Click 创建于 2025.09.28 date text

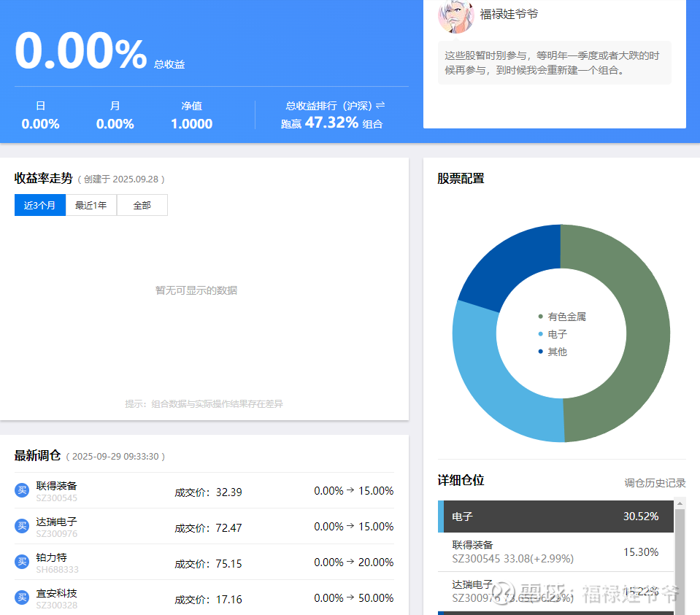click(121, 179)
